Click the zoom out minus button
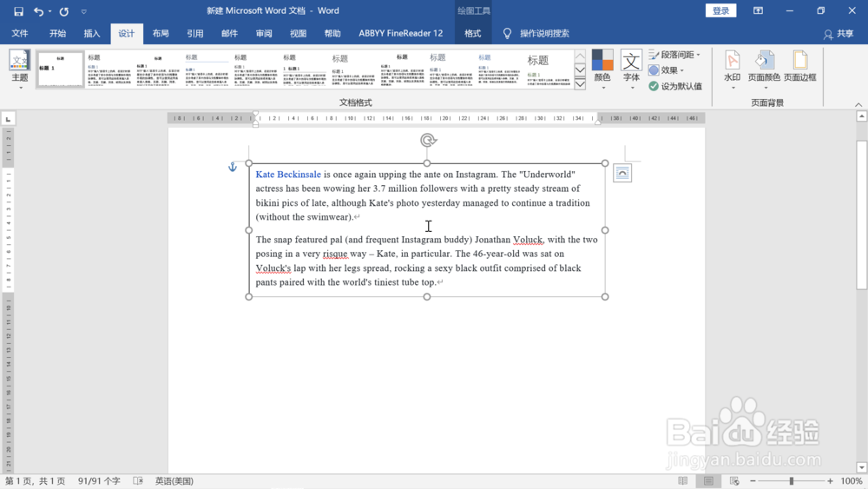The width and height of the screenshot is (868, 489). click(753, 480)
